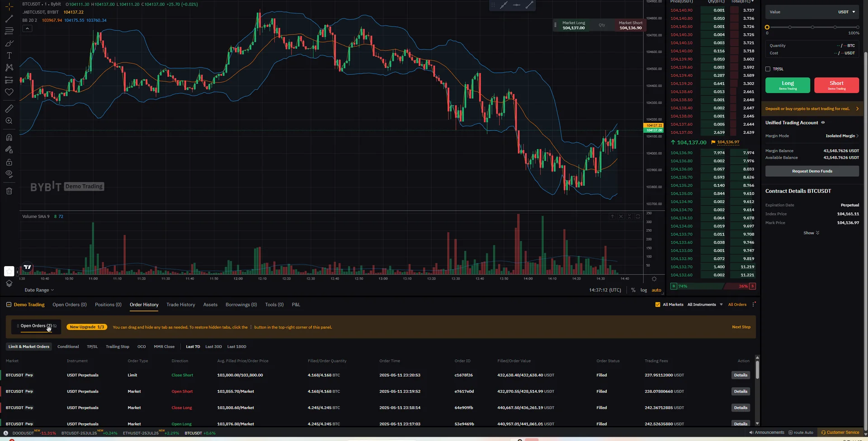The image size is (868, 441).
Task: Select the trend line drawing tool
Action: (x=9, y=19)
